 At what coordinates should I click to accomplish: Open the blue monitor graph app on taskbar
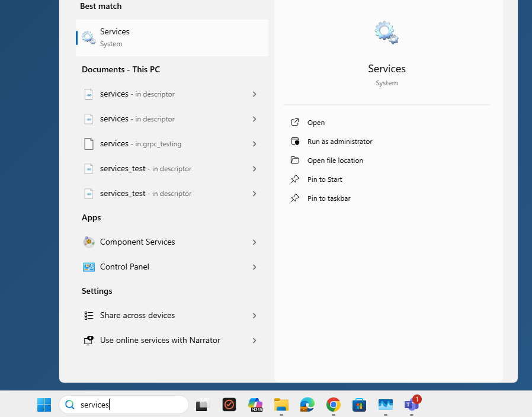click(x=386, y=405)
